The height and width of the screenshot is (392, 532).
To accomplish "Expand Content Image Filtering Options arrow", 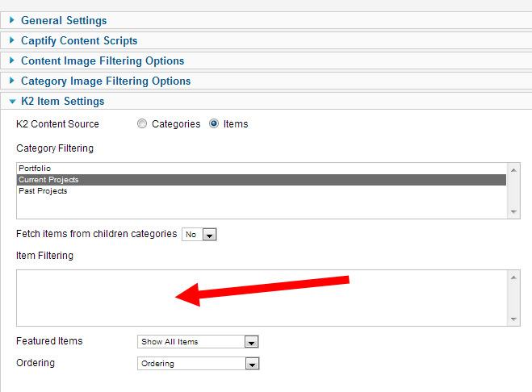I will click(x=12, y=60).
